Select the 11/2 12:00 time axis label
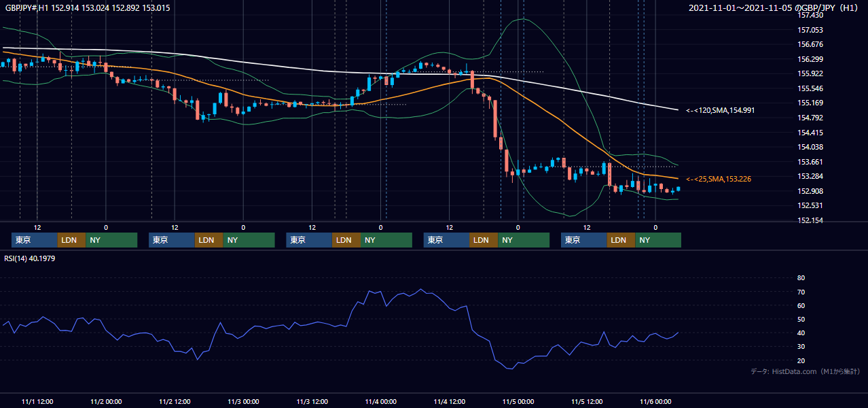868x408 pixels. point(175,402)
